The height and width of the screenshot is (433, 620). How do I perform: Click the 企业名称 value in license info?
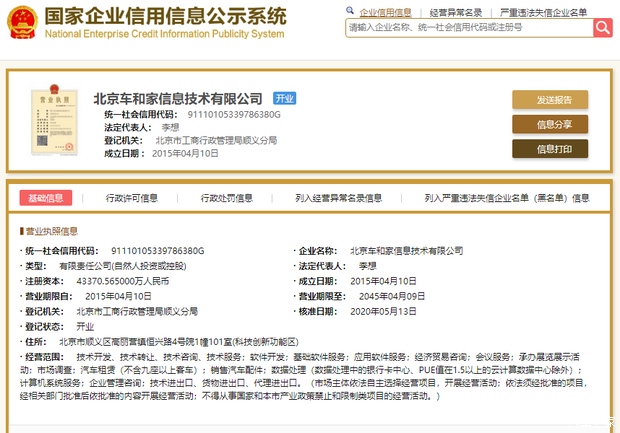point(406,251)
